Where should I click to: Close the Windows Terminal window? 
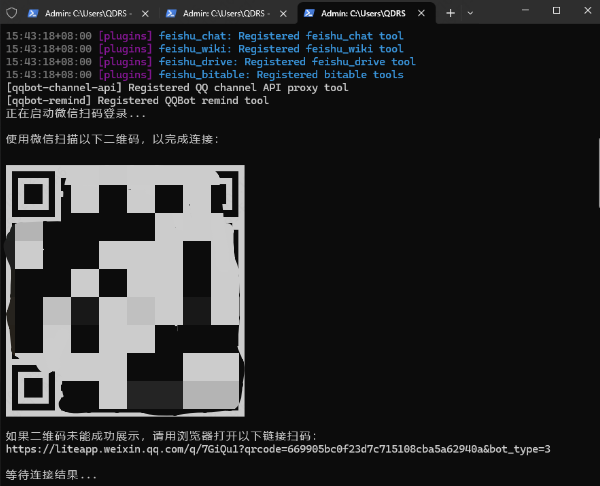point(584,11)
